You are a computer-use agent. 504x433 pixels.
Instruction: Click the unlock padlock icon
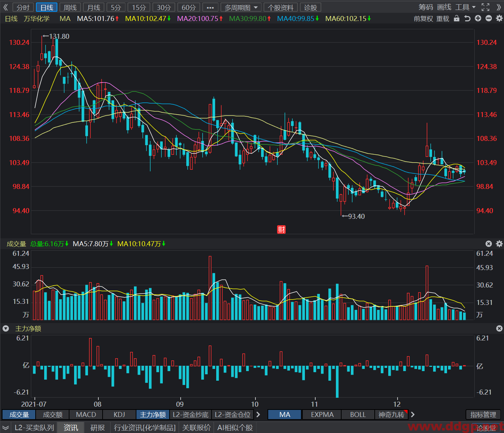[457, 19]
